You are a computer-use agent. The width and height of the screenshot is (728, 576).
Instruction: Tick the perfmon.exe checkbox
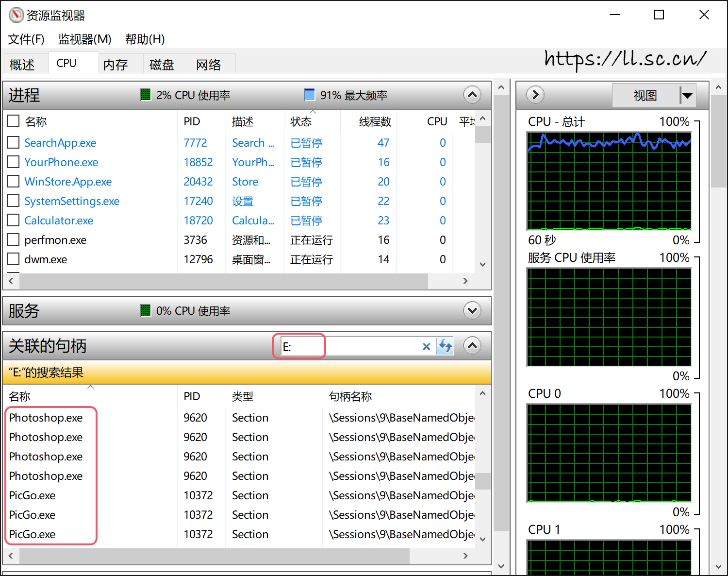(x=14, y=239)
